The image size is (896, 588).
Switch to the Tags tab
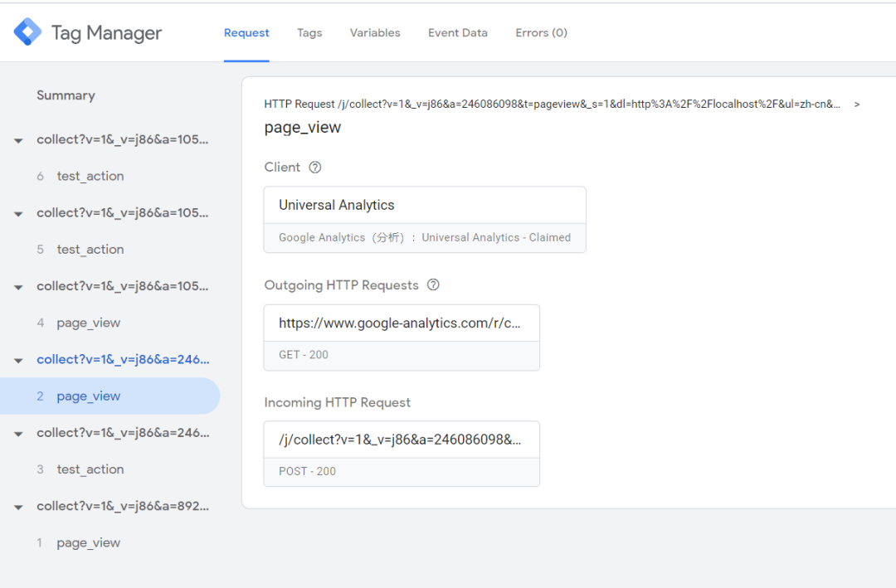tap(309, 32)
